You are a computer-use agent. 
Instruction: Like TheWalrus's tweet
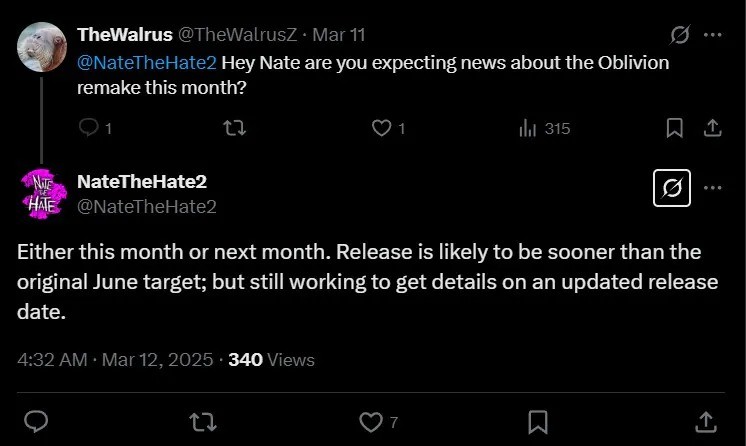pos(381,128)
